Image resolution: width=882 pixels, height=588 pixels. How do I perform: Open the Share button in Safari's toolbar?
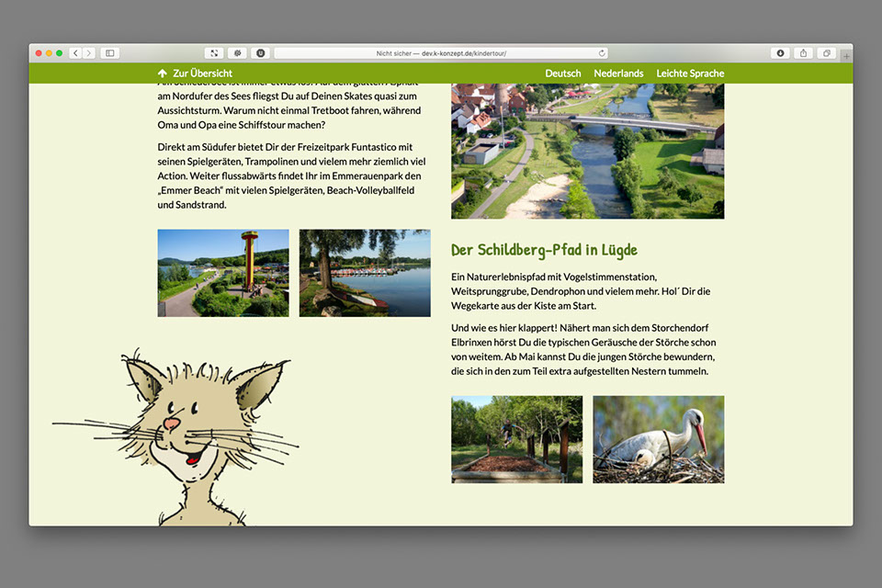[803, 53]
